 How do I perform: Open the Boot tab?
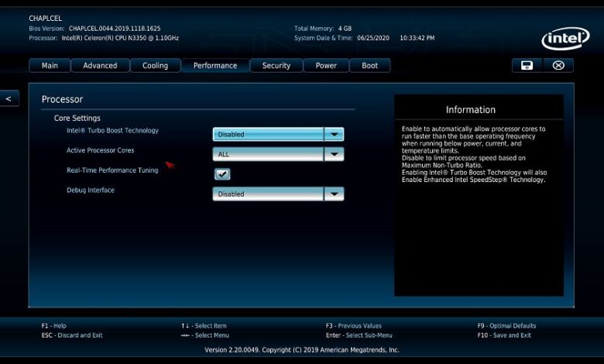pyautogui.click(x=370, y=66)
